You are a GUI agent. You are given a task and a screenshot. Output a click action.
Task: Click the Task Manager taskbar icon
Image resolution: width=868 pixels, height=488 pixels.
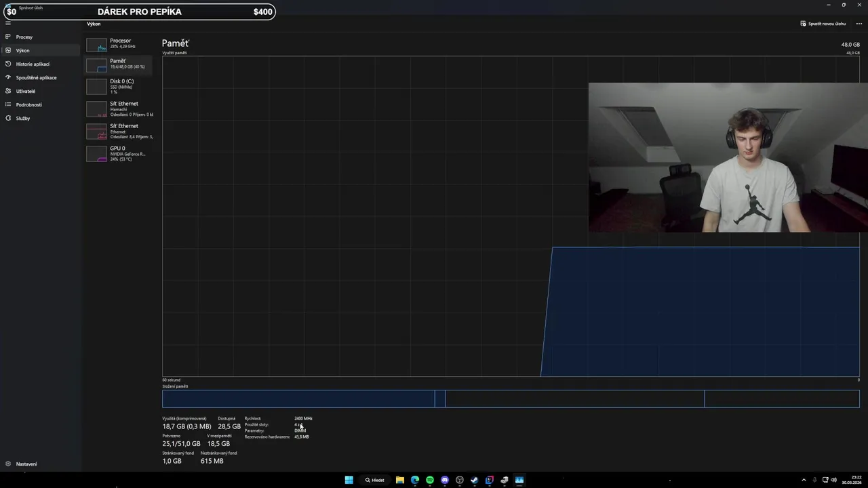(519, 480)
